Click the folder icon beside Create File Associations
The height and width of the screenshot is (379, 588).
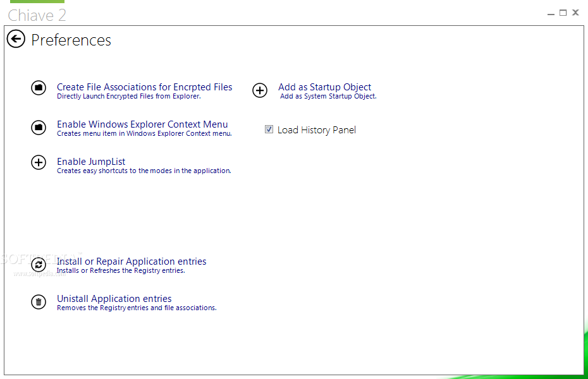(x=38, y=88)
